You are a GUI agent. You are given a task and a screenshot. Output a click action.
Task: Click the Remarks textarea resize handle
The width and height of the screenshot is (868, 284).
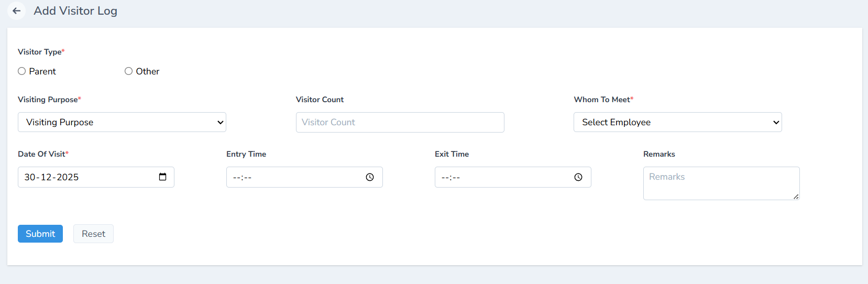796,196
